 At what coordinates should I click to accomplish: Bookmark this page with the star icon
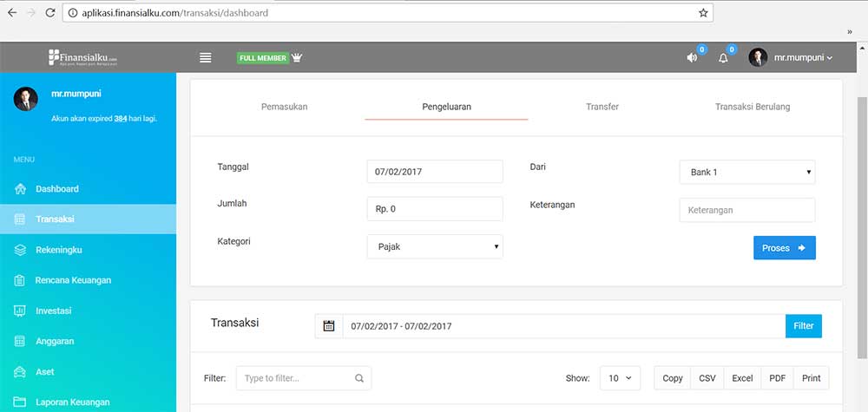click(703, 13)
